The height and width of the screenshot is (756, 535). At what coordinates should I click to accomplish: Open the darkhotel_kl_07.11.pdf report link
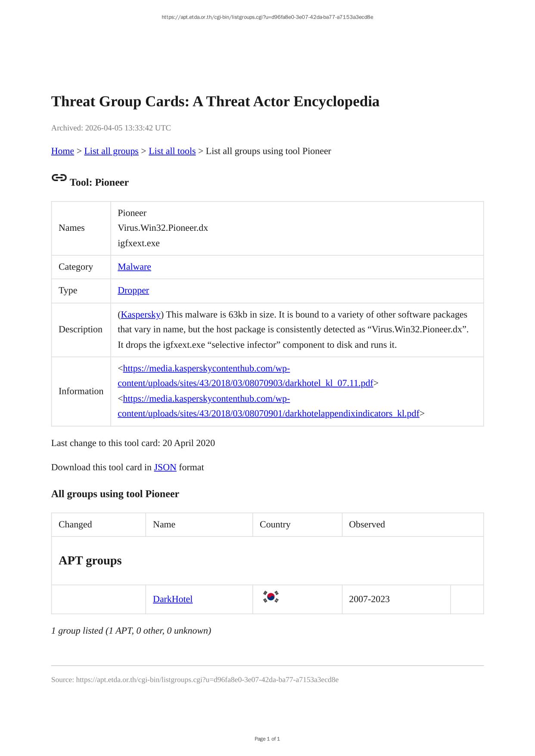245,383
